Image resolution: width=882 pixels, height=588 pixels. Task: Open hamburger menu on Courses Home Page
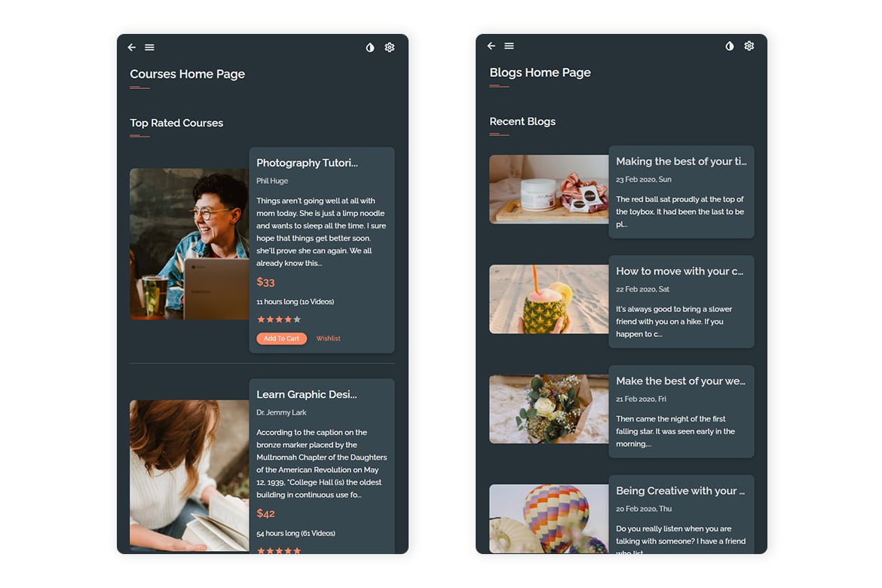(149, 47)
